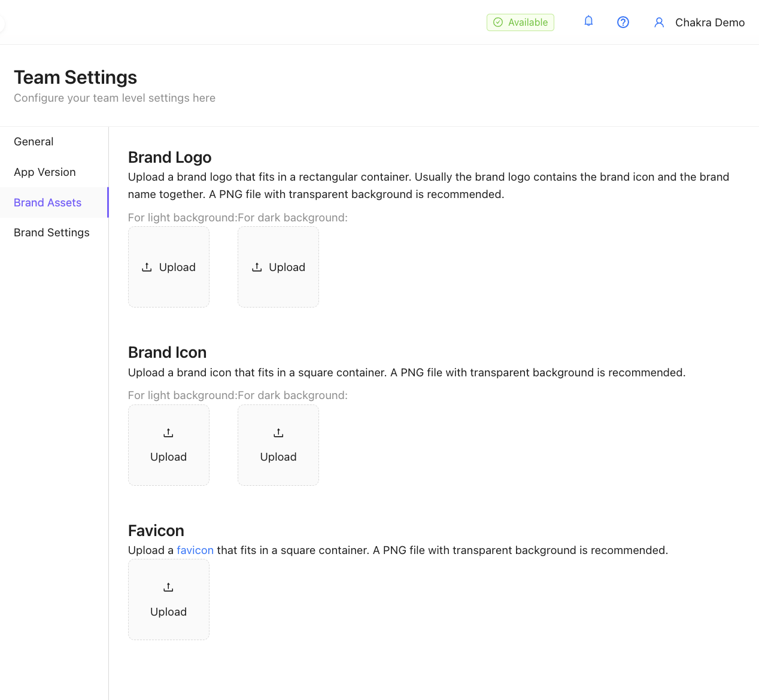
Task: Select the Brand Assets tab
Action: [54, 202]
